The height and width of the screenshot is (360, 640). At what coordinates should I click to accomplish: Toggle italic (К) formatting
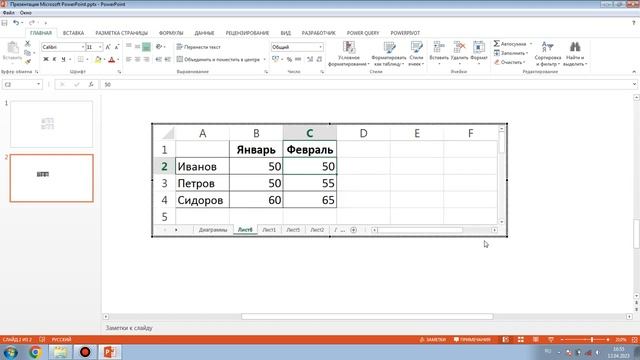pos(54,60)
